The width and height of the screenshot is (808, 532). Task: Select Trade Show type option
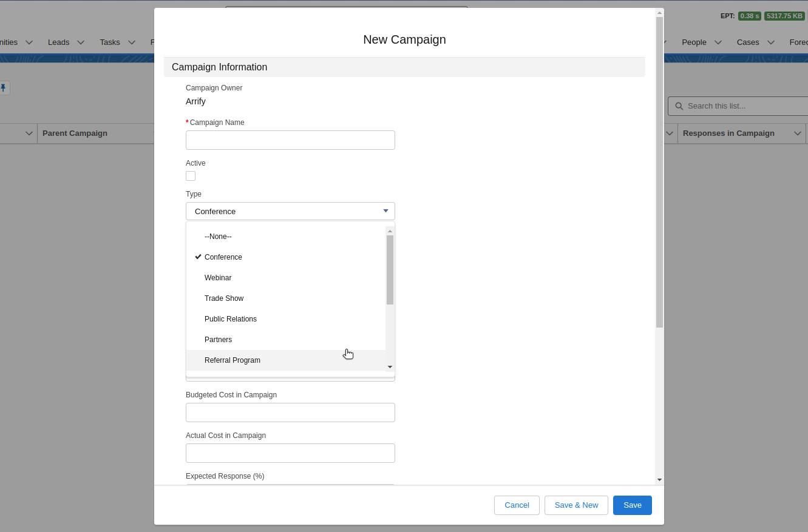point(286,298)
